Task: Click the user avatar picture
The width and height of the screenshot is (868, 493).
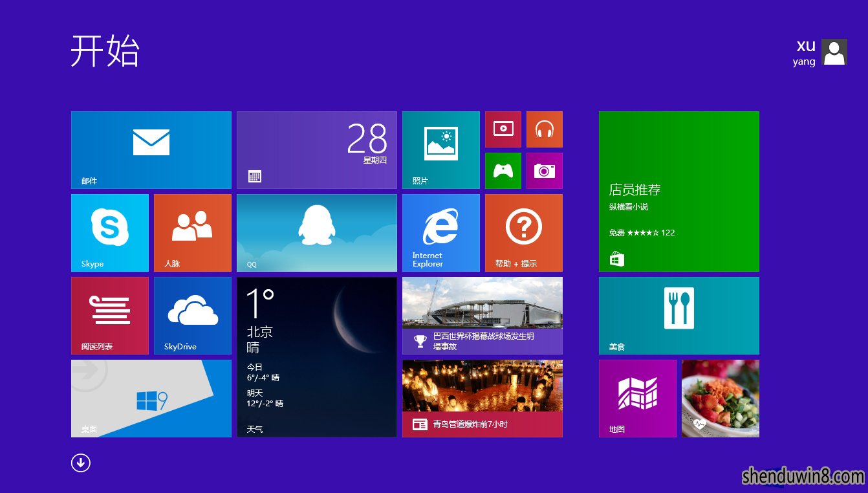Action: 834,52
